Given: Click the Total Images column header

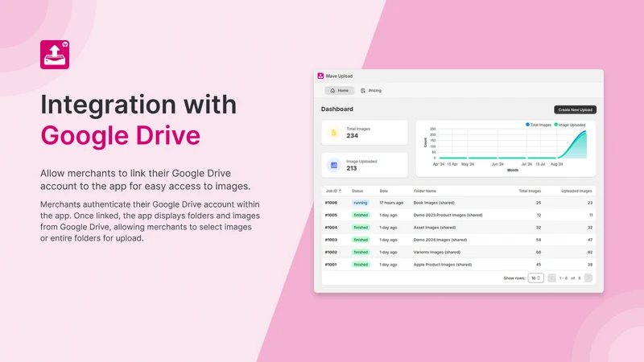Looking at the screenshot, I should pyautogui.click(x=530, y=191).
